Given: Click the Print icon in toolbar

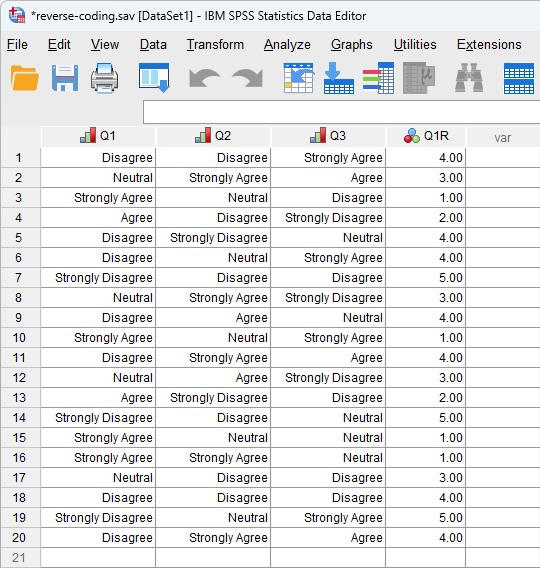Looking at the screenshot, I should [x=105, y=78].
